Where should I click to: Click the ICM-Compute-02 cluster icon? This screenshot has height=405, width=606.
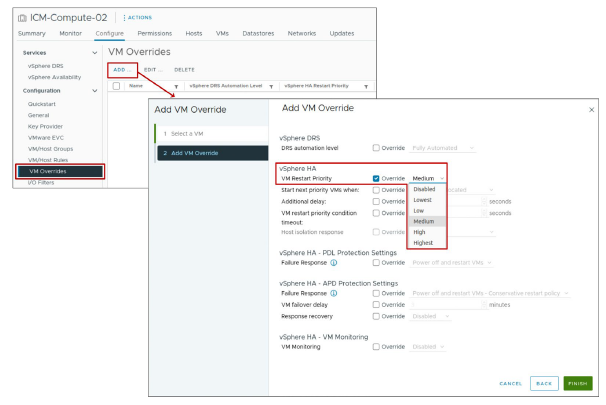[x=22, y=18]
